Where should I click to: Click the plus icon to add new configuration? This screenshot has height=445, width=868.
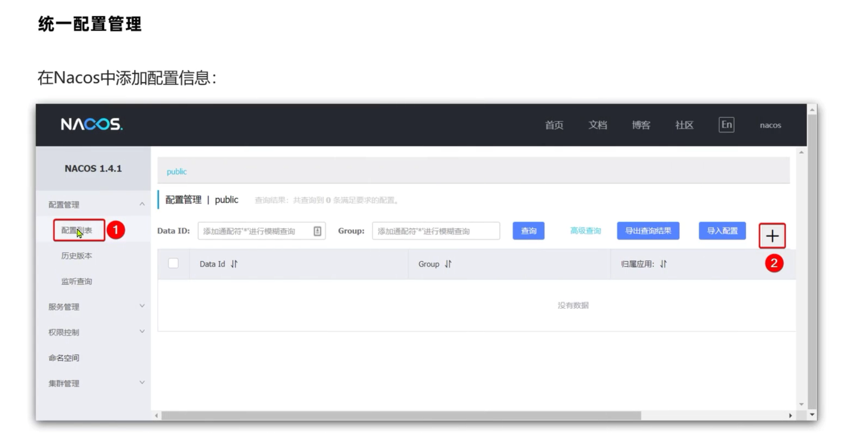pyautogui.click(x=772, y=235)
